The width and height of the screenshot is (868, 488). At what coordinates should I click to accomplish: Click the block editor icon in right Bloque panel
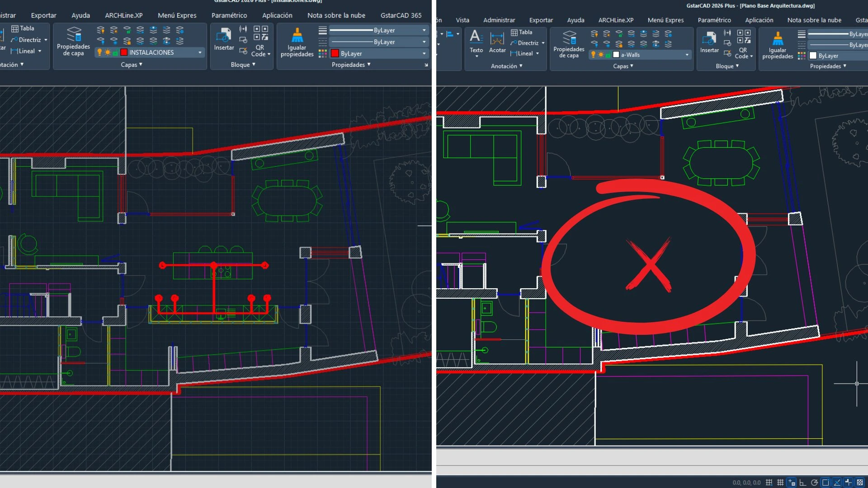[x=727, y=53]
